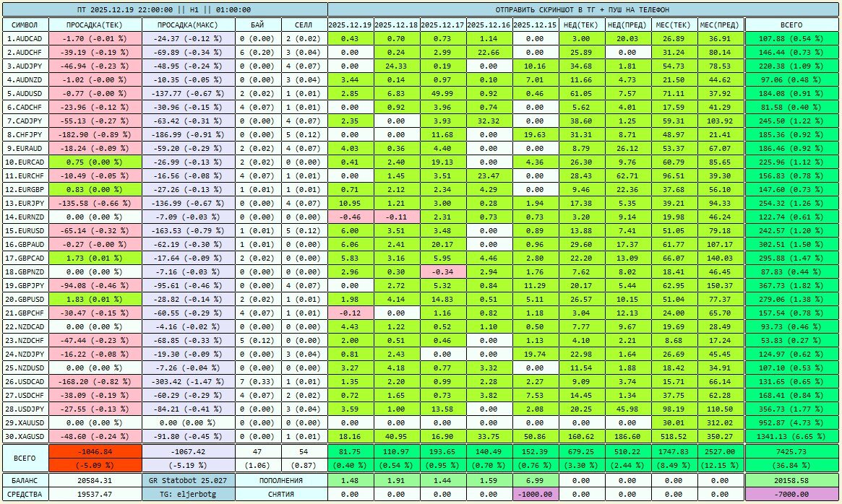Click the 20158.58 total deposits cell
Viewport: 842px width, 504px height.
pos(791,480)
